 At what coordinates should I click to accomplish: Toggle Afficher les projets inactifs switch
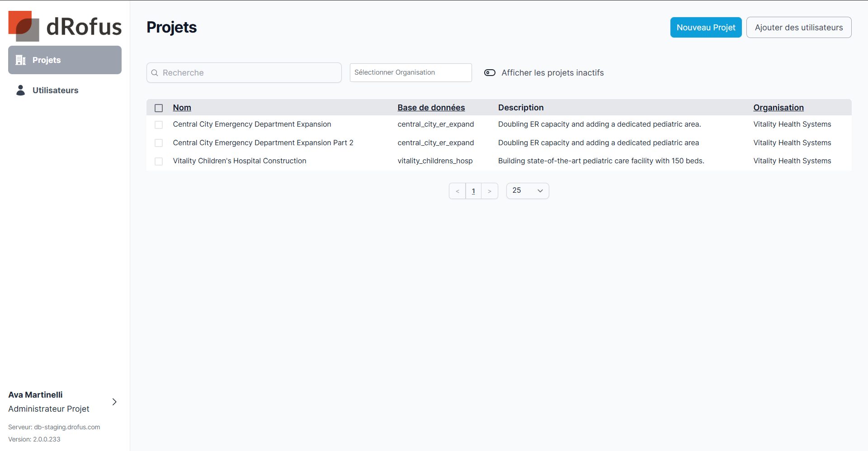[490, 73]
